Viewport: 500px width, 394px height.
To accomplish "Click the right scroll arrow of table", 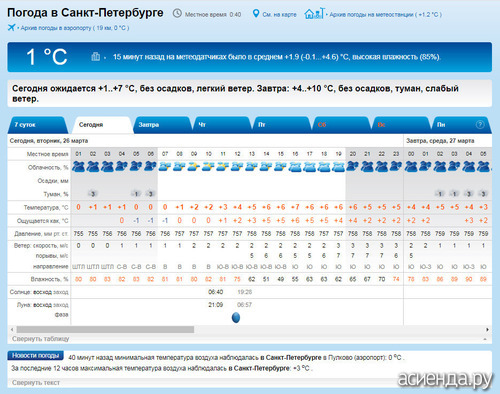I will pos(487,329).
